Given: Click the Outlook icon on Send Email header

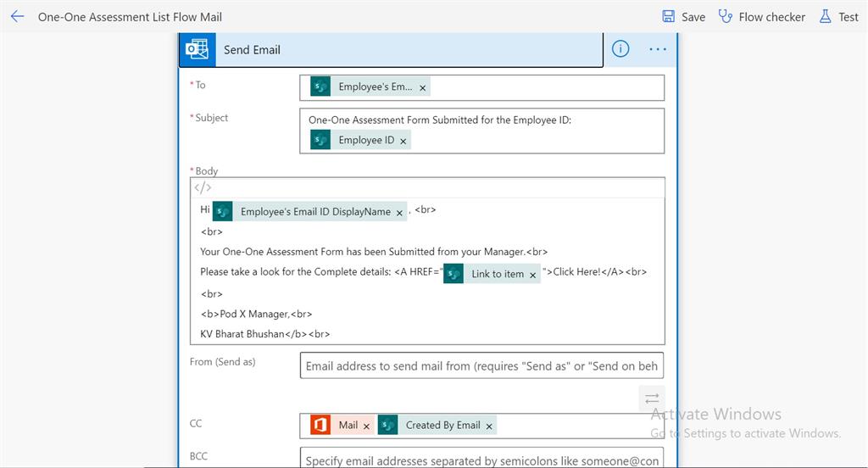Looking at the screenshot, I should (197, 49).
